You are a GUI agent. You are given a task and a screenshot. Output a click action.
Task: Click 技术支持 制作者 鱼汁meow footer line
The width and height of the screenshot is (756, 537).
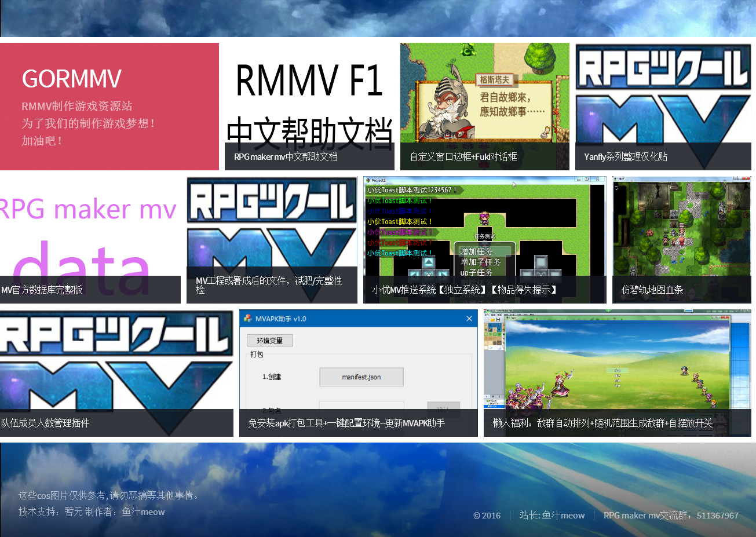[92, 512]
